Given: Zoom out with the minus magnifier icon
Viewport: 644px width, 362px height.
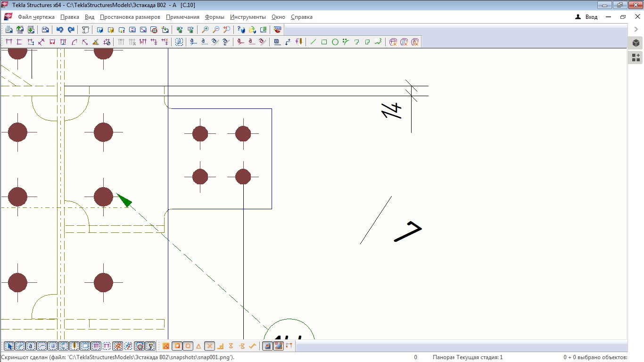Looking at the screenshot, I should [216, 30].
